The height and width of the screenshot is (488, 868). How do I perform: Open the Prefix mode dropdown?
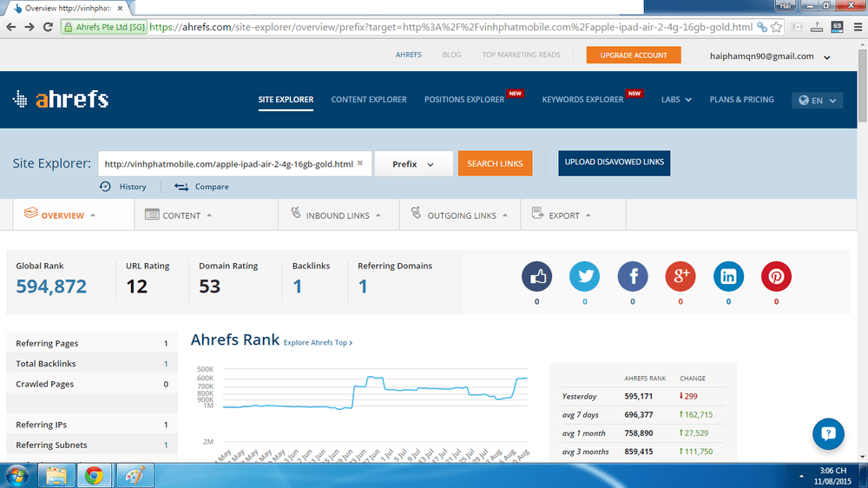coord(413,163)
